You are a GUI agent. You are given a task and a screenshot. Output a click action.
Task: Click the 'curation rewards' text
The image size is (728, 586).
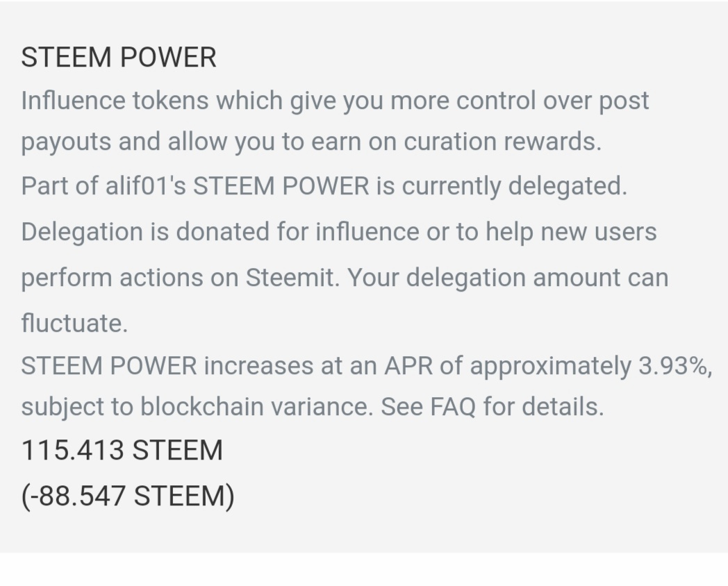[502, 142]
